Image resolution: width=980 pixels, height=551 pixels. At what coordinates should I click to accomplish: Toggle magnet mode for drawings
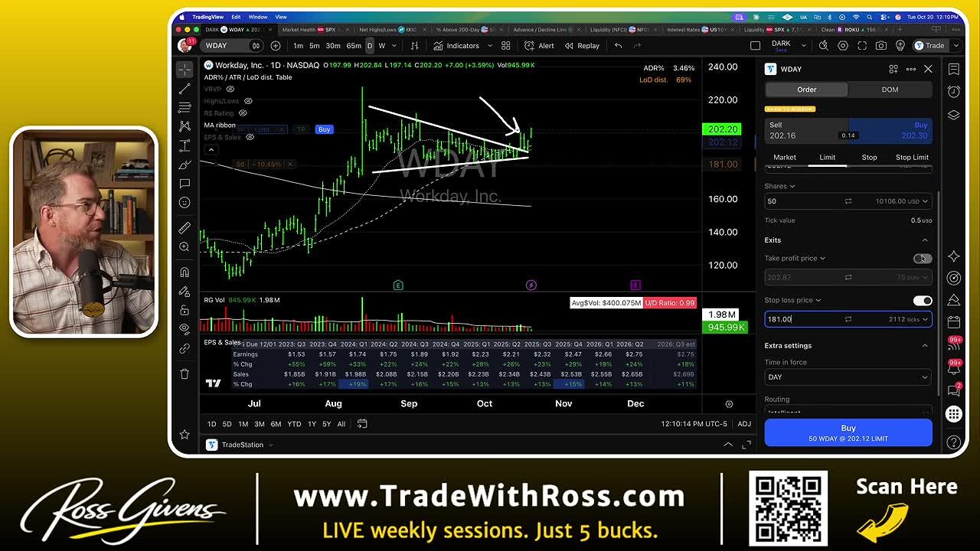185,272
